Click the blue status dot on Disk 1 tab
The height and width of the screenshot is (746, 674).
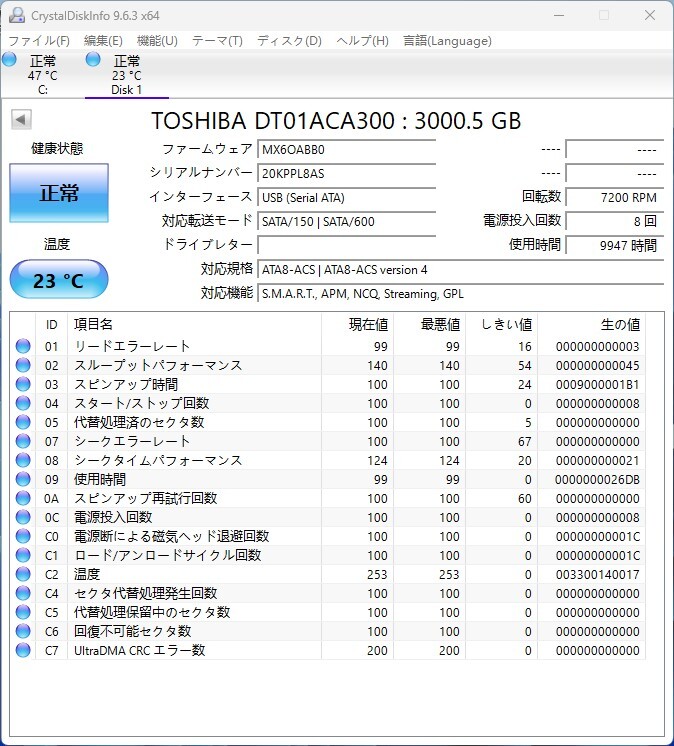coord(93,59)
